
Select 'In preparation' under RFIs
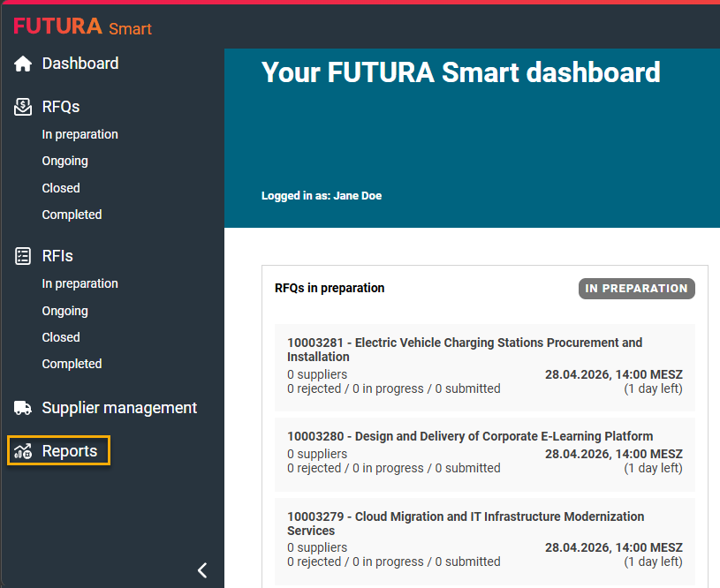80,283
